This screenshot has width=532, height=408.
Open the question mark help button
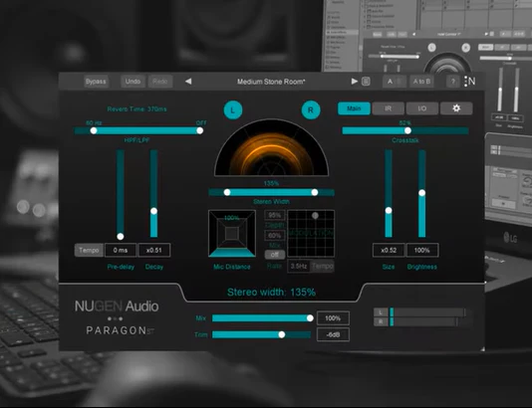tap(452, 82)
